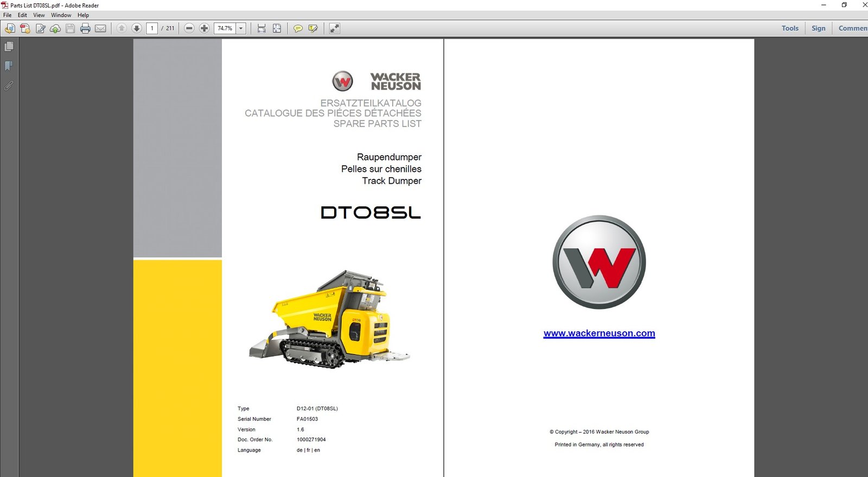868x477 pixels.
Task: Toggle read mode with expand arrows icon
Action: (x=335, y=28)
